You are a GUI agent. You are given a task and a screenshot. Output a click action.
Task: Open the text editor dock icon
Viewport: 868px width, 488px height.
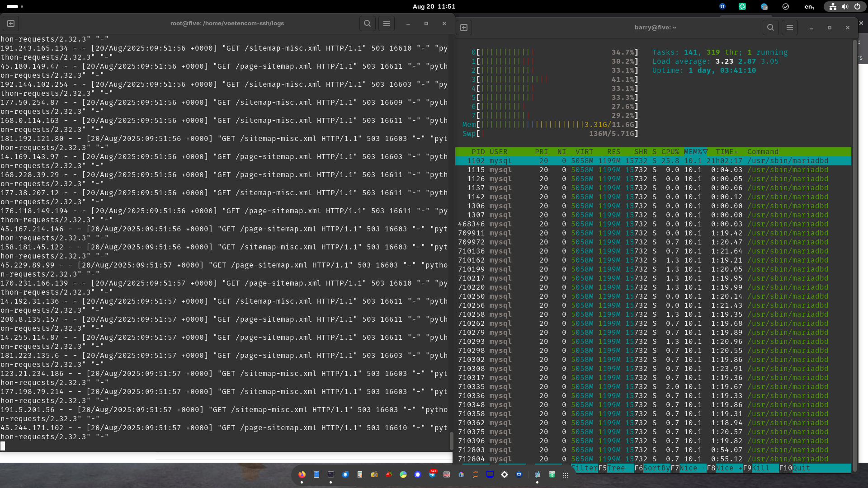(x=538, y=474)
